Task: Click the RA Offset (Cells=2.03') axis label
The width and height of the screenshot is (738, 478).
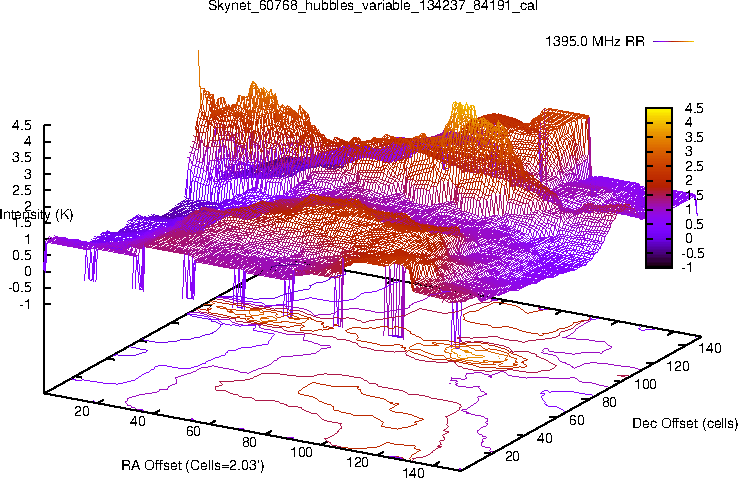Action: click(x=193, y=465)
